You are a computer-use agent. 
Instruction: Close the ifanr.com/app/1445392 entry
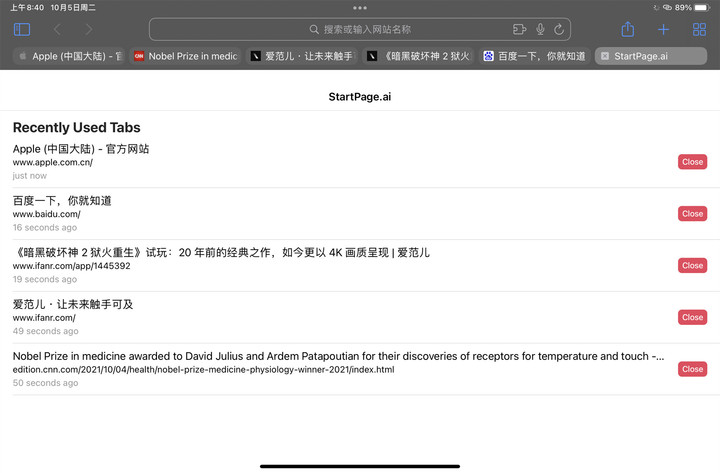[x=692, y=265]
